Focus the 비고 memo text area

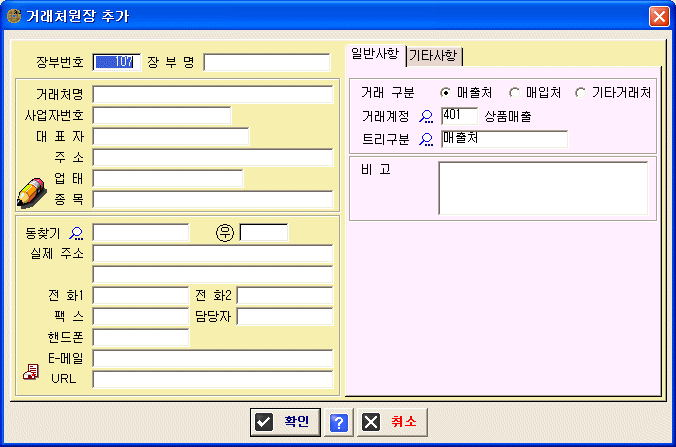pos(543,188)
